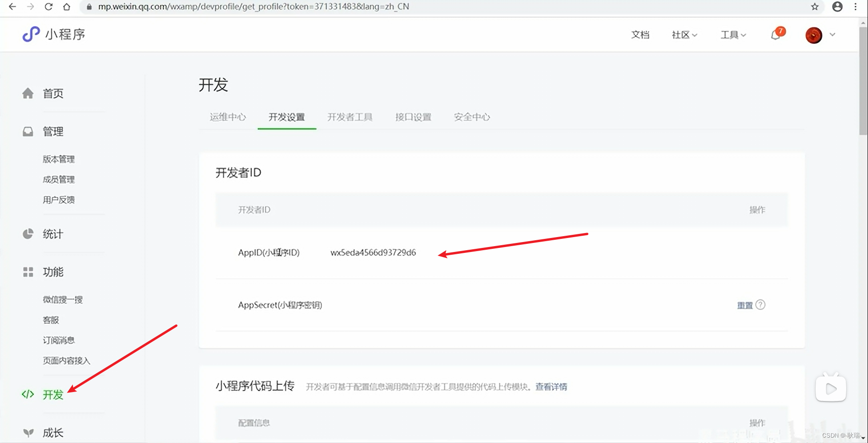Open 成员管理 in the sidebar

59,179
